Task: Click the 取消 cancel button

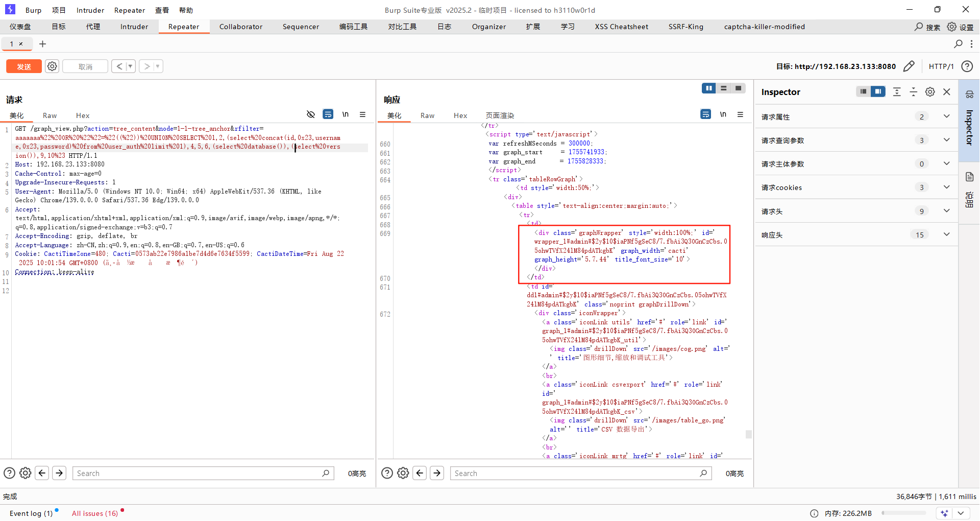Action: click(x=85, y=66)
